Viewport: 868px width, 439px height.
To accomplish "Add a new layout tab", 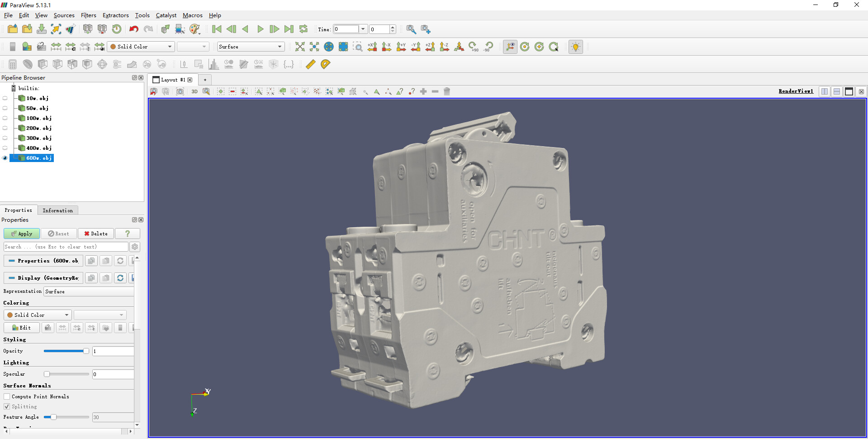I will coord(205,80).
